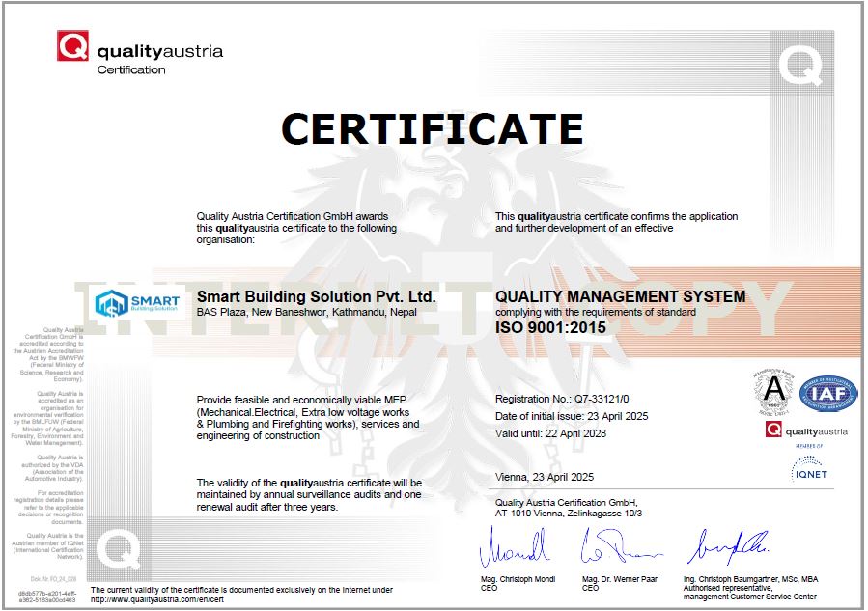
Task: Click the Date of initial issue line
Action: 572,416
